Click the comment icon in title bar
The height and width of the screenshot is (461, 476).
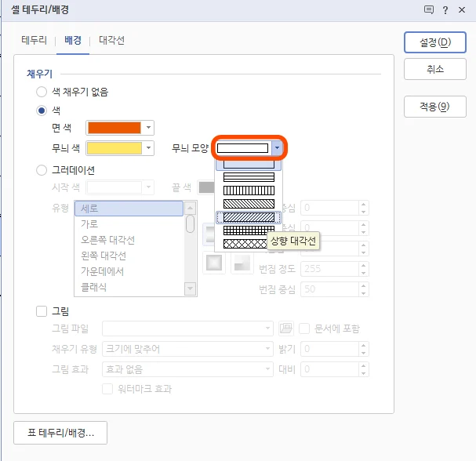[x=429, y=10]
